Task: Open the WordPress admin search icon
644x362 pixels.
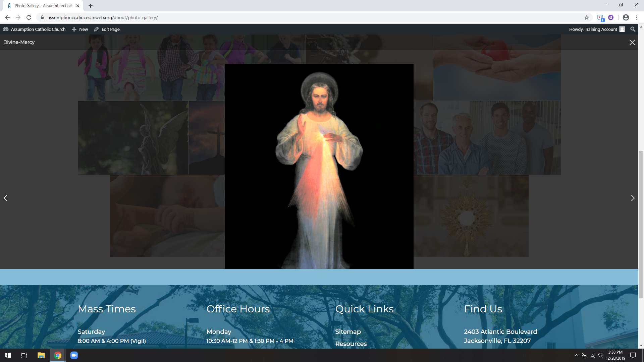Action: click(x=633, y=29)
